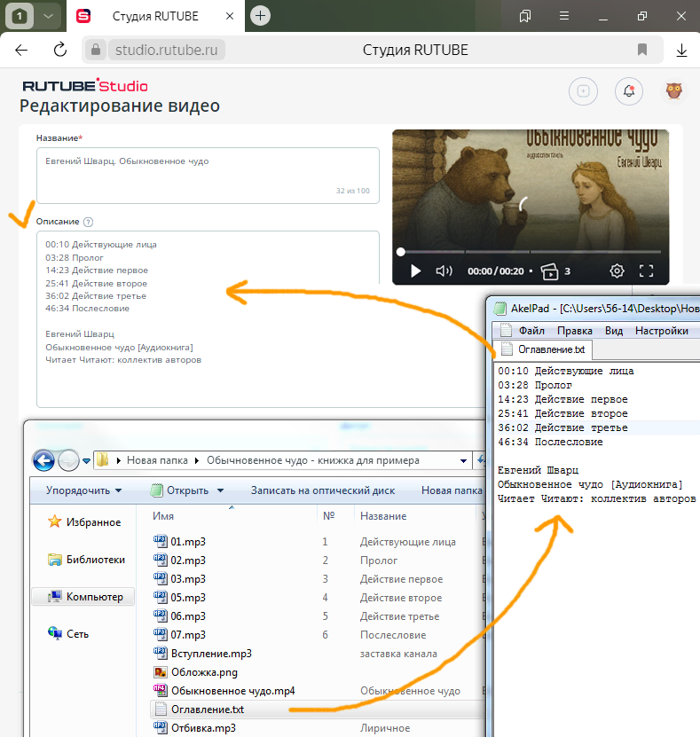The image size is (700, 737).
Task: Open the video player settings gear
Action: [x=617, y=271]
